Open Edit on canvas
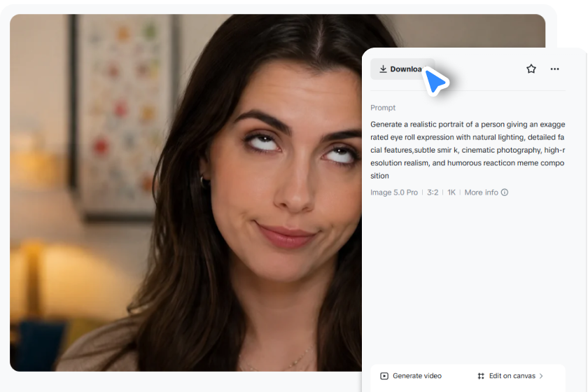 pos(510,376)
